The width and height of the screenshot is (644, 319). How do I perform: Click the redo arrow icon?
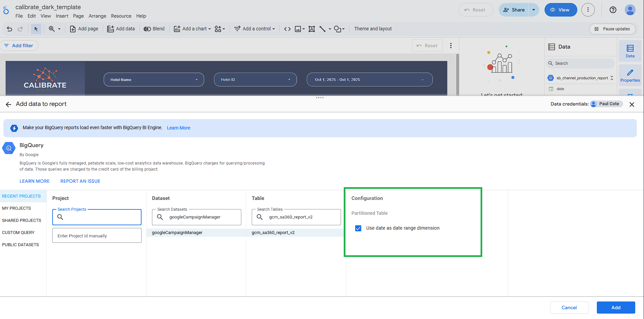click(x=20, y=29)
